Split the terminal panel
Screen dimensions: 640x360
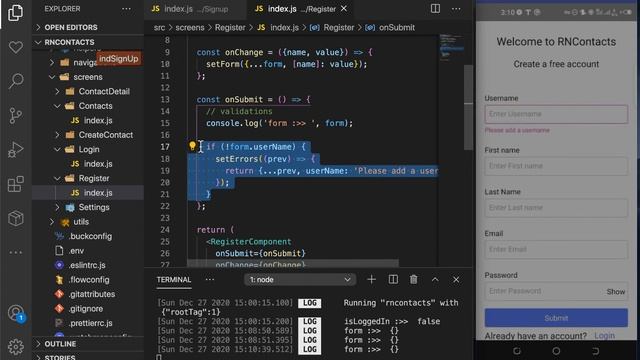point(393,280)
